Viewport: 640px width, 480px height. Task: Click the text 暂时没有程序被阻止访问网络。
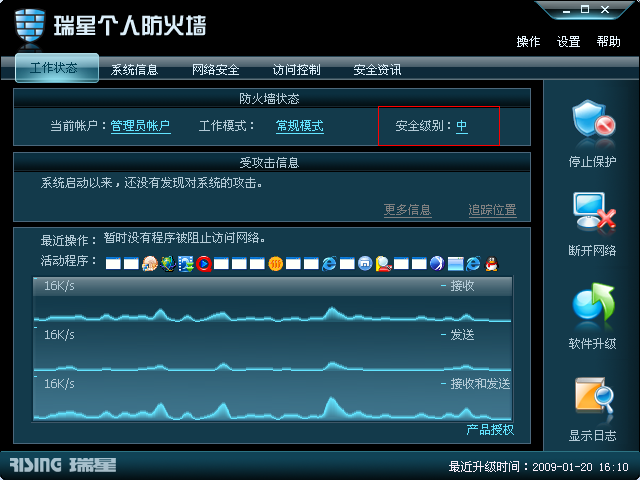point(184,238)
